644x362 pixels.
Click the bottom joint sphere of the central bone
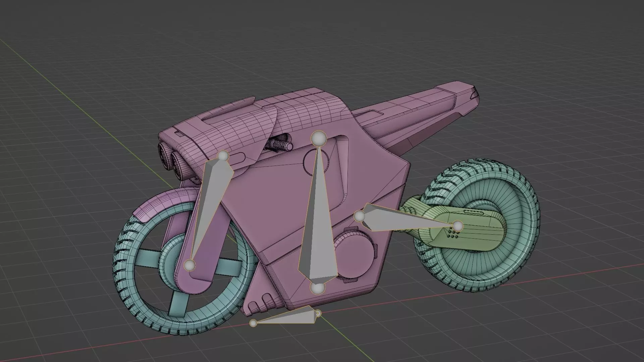coord(317,288)
